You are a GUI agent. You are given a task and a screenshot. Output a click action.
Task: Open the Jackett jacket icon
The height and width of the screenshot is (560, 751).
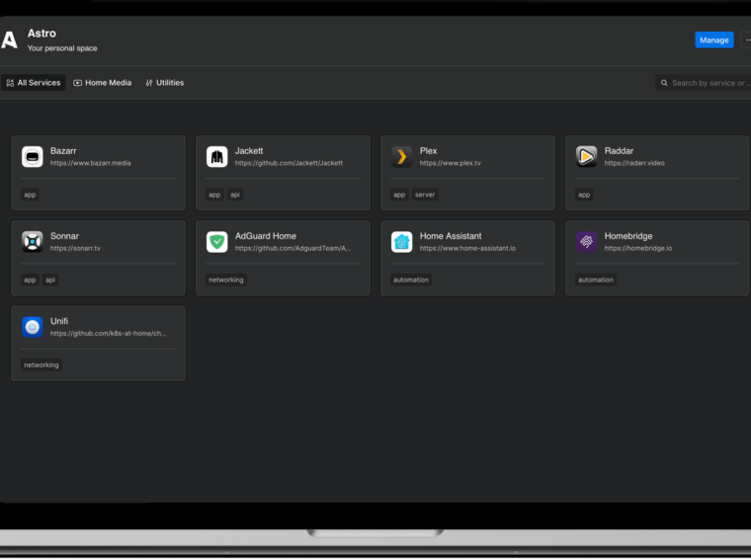217,156
